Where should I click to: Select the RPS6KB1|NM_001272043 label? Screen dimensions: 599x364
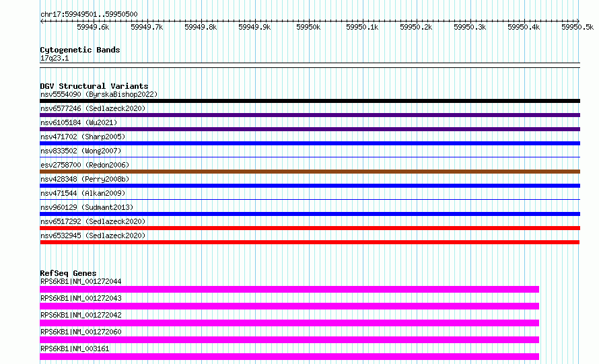pos(81,298)
